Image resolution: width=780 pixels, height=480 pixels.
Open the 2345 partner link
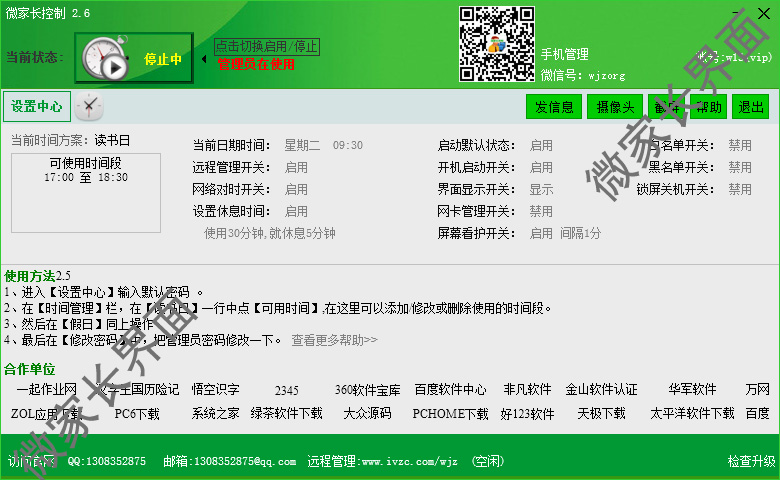click(x=287, y=390)
